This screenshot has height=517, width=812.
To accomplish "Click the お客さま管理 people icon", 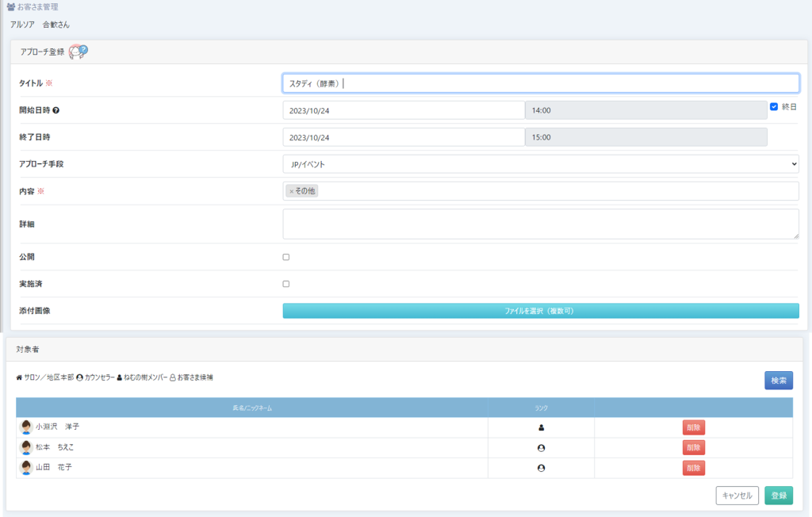I will point(10,7).
